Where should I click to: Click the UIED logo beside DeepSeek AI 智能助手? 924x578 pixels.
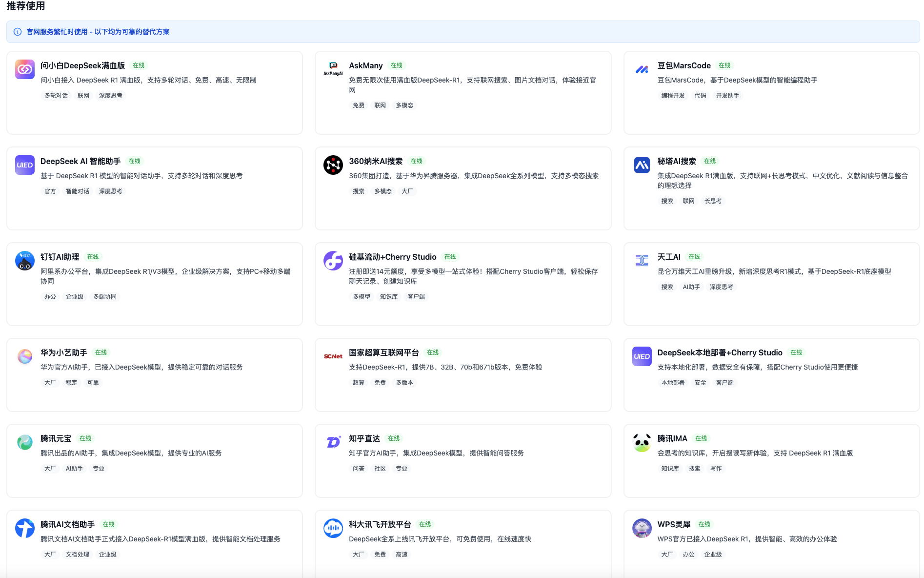point(25,165)
